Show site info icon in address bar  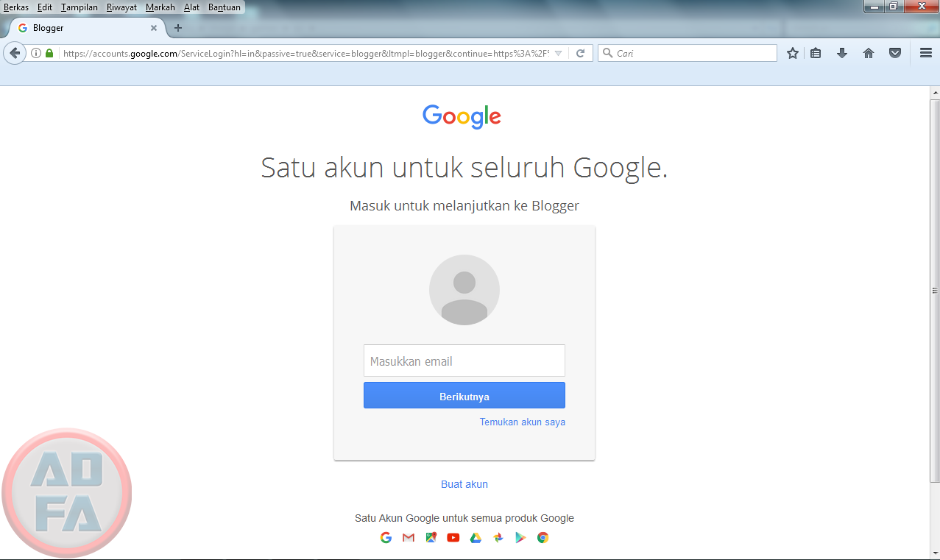coord(36,53)
